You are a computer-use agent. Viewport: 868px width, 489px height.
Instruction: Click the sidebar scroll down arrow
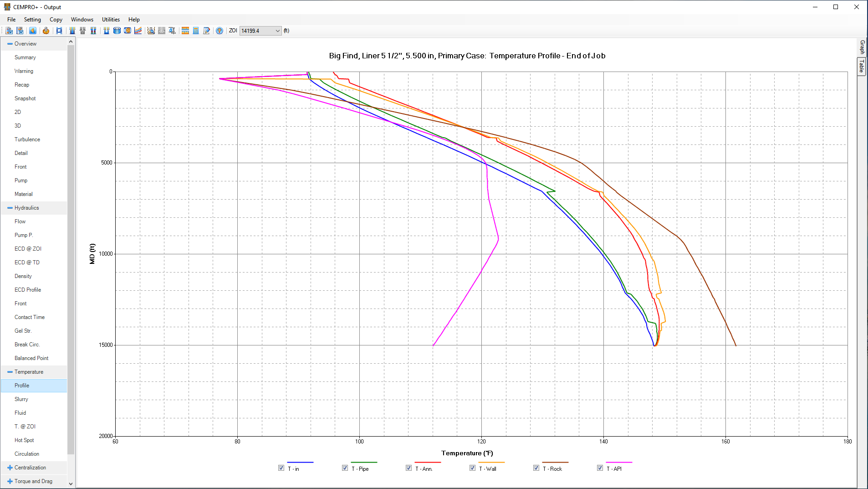[x=71, y=484]
